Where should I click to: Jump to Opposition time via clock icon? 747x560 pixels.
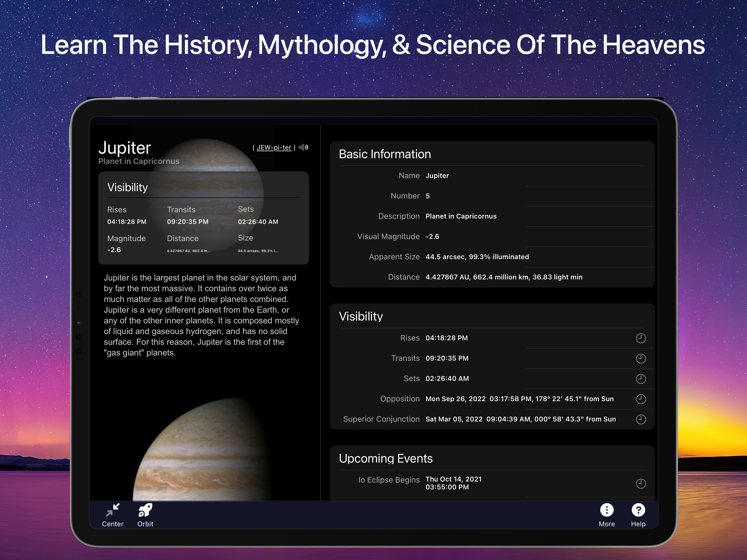point(641,399)
